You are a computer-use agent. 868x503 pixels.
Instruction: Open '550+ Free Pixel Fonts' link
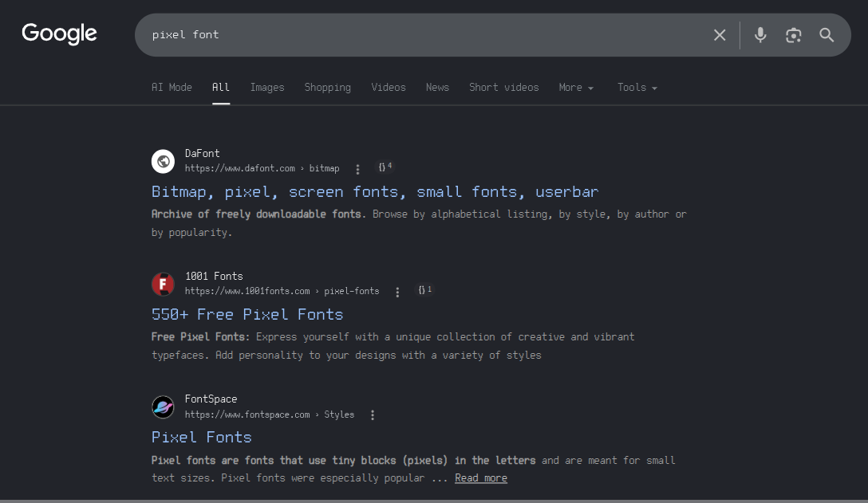[247, 314]
